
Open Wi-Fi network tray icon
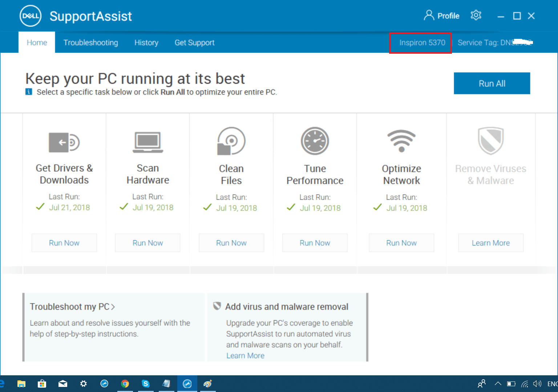point(525,384)
